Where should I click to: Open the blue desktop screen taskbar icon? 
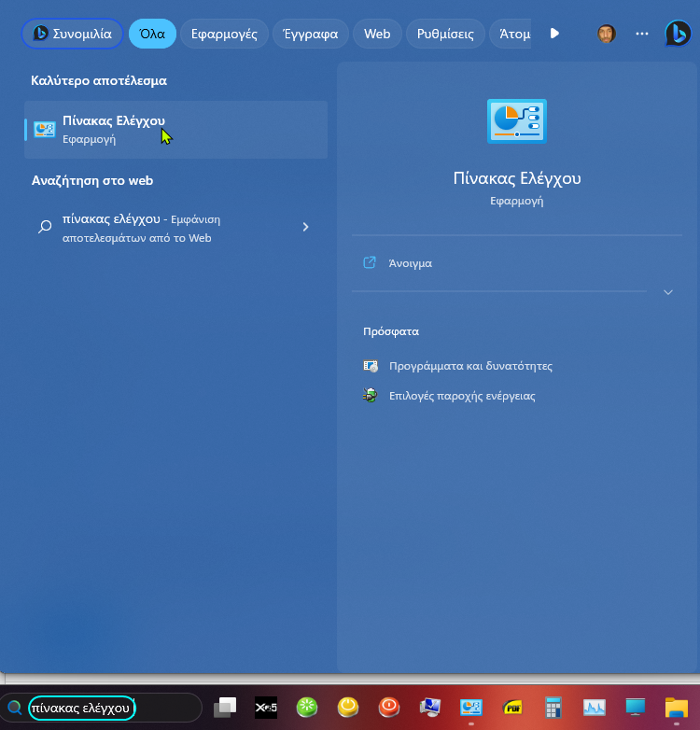coord(636,708)
